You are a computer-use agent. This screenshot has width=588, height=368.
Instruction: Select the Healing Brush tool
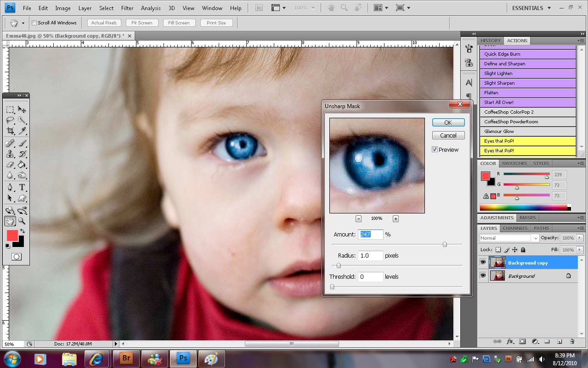[10, 143]
